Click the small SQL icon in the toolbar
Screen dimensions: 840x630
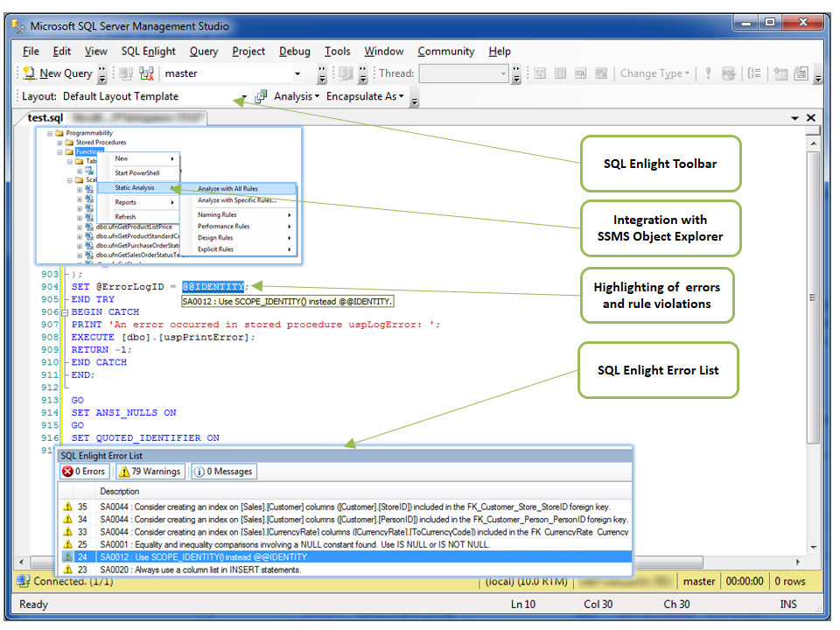click(580, 73)
